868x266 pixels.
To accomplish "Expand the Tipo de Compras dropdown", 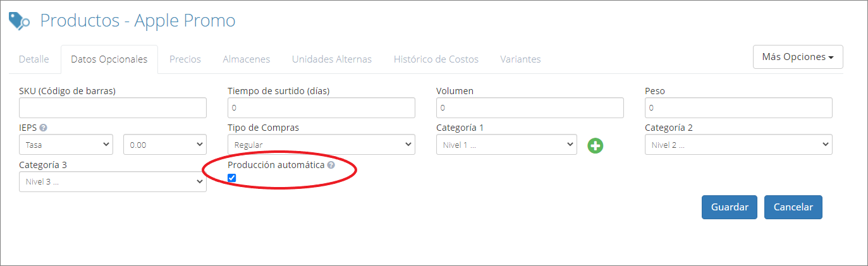I will pos(321,145).
